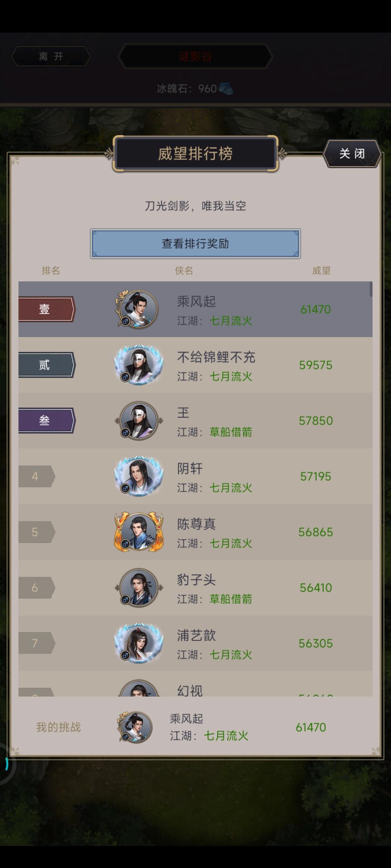Tap the ice stone currency icon
The height and width of the screenshot is (868, 391).
[226, 89]
